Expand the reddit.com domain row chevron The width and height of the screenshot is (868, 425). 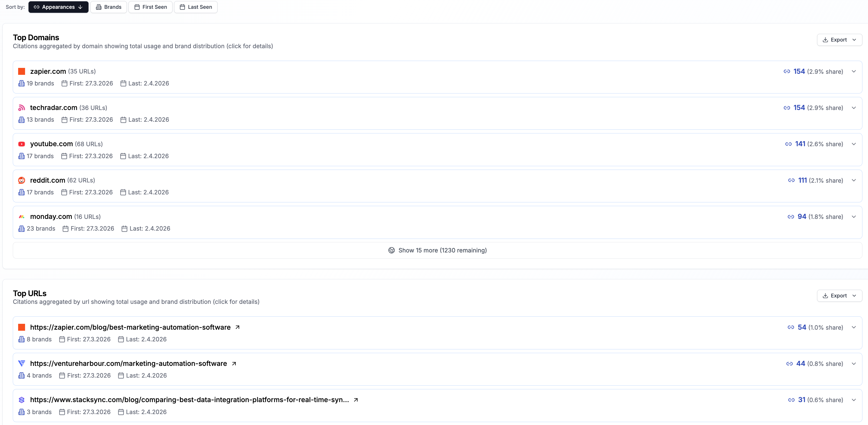(x=854, y=180)
